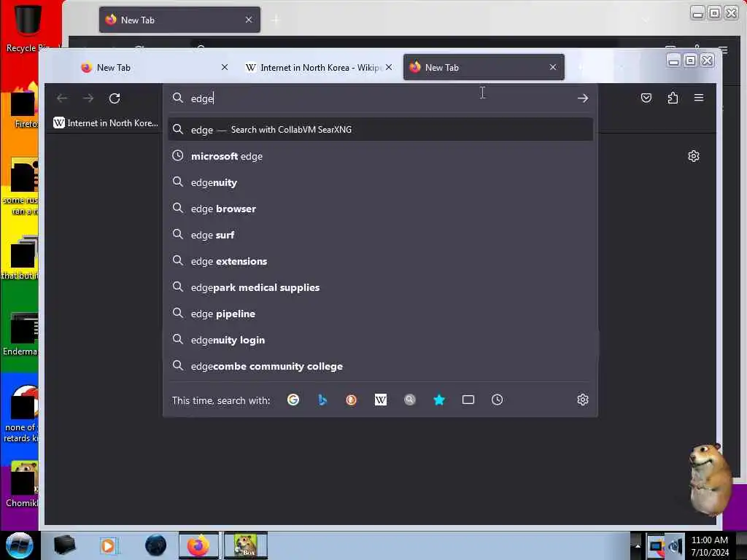Open Save to Pocket button

(x=646, y=98)
